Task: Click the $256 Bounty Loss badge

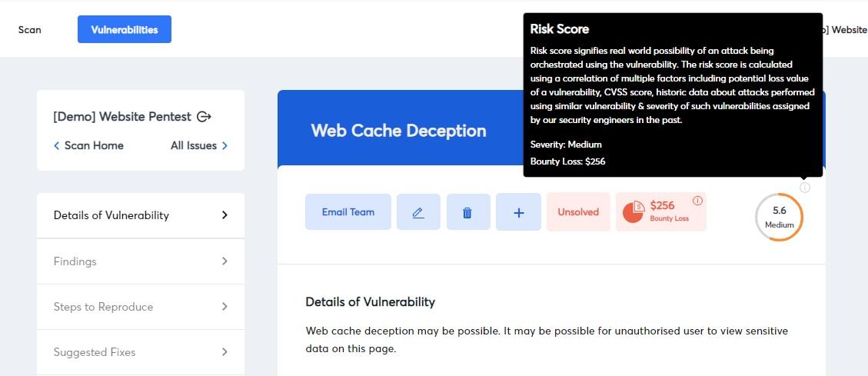Action: pos(661,212)
